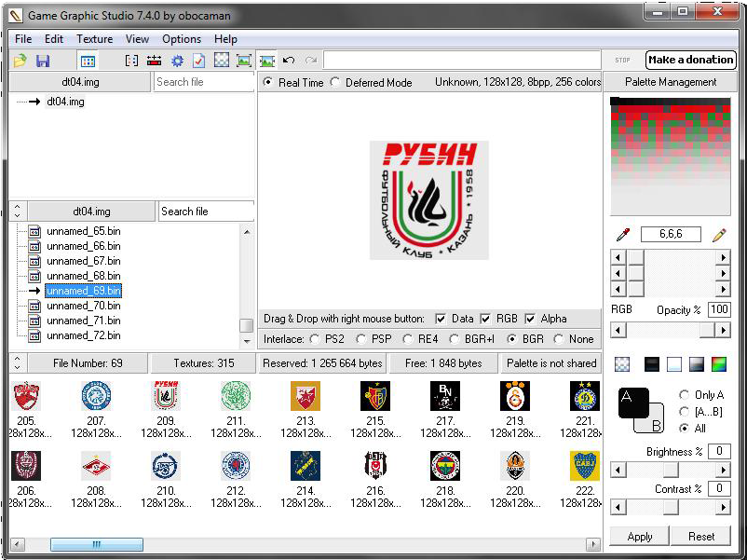
Task: Click the color B box
Action: point(656,424)
